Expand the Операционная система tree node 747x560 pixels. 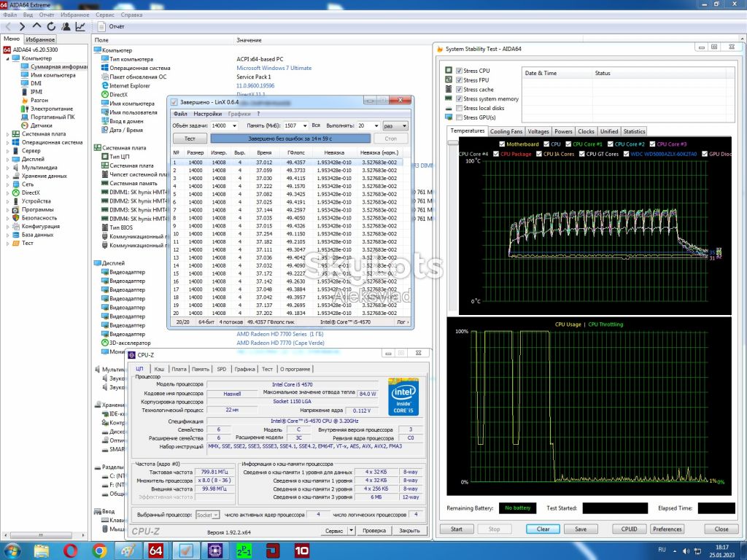pyautogui.click(x=7, y=142)
